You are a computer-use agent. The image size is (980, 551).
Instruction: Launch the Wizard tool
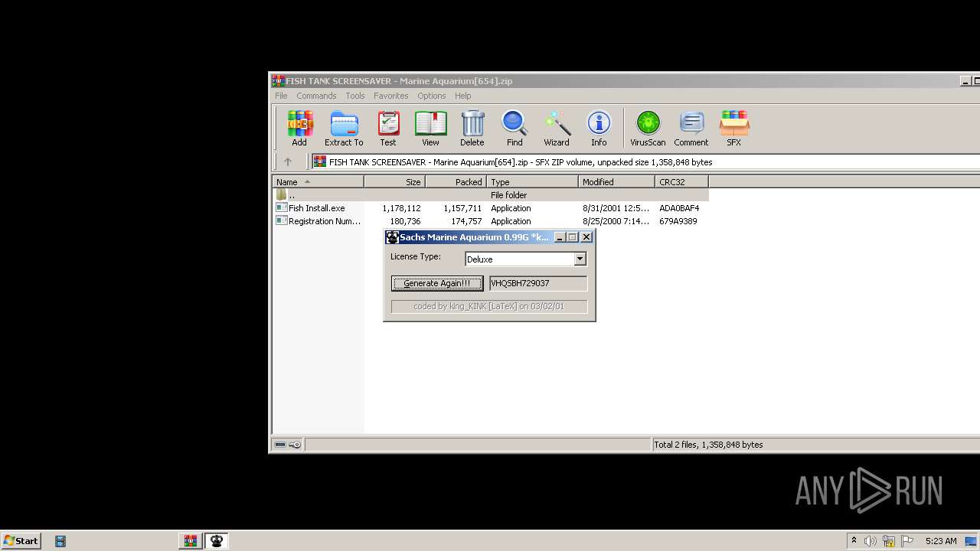557,128
